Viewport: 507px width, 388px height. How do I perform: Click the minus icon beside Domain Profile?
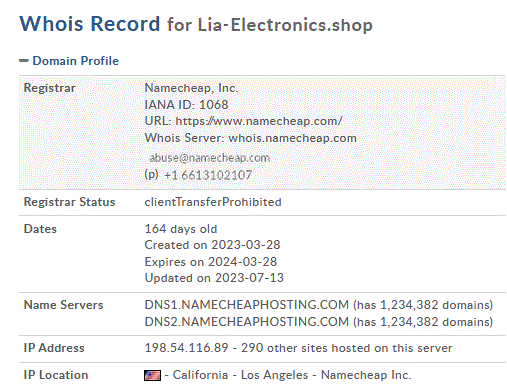pos(24,61)
